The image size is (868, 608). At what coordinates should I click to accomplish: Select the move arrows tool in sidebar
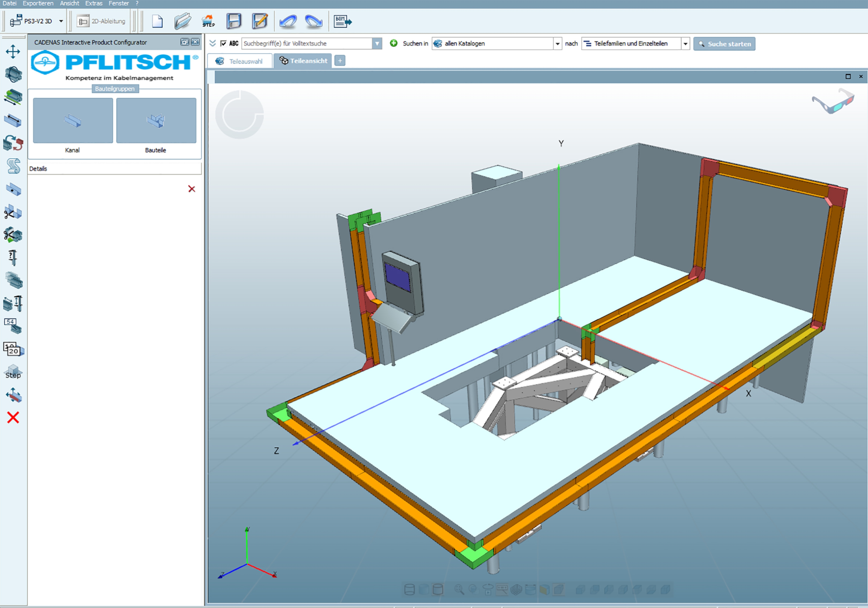(x=13, y=52)
